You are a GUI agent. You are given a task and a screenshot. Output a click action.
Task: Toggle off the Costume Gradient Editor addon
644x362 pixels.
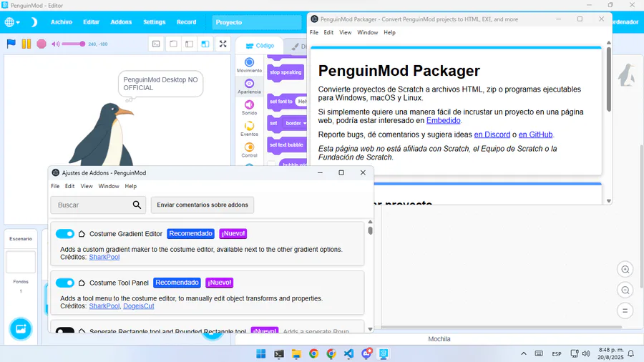[65, 233]
